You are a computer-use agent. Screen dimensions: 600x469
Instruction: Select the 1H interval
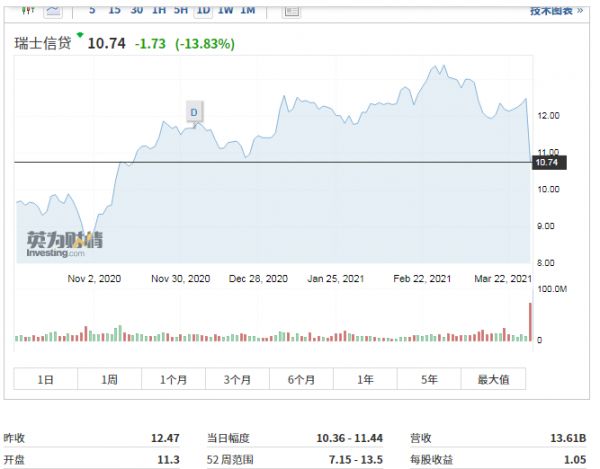point(159,9)
